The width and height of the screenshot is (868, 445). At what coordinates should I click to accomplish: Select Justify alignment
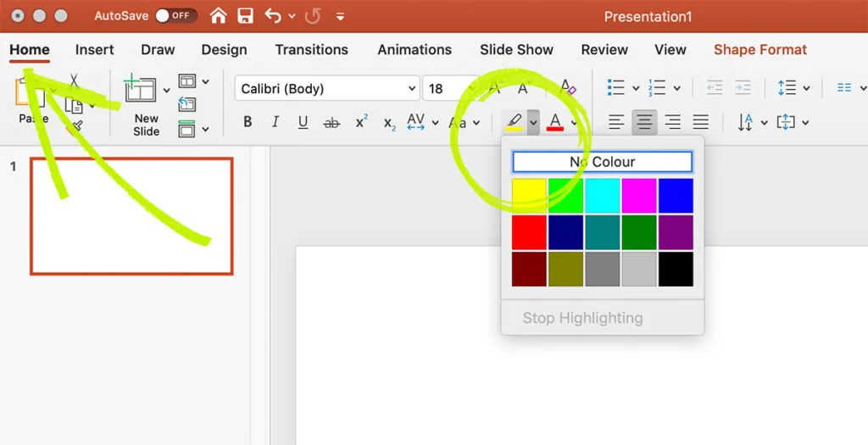point(701,122)
